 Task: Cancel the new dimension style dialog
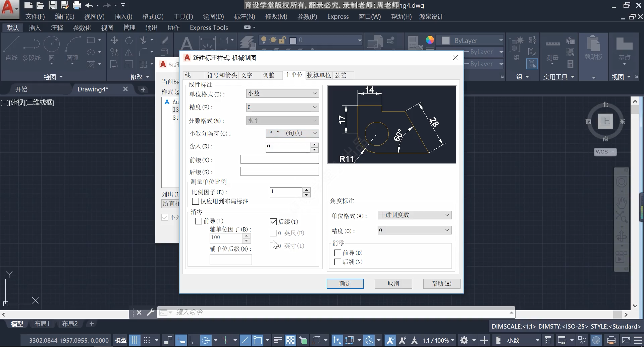point(393,284)
